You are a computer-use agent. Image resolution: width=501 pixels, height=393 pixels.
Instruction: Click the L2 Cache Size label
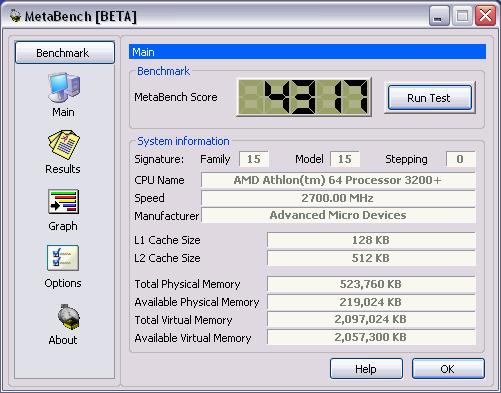coord(167,258)
